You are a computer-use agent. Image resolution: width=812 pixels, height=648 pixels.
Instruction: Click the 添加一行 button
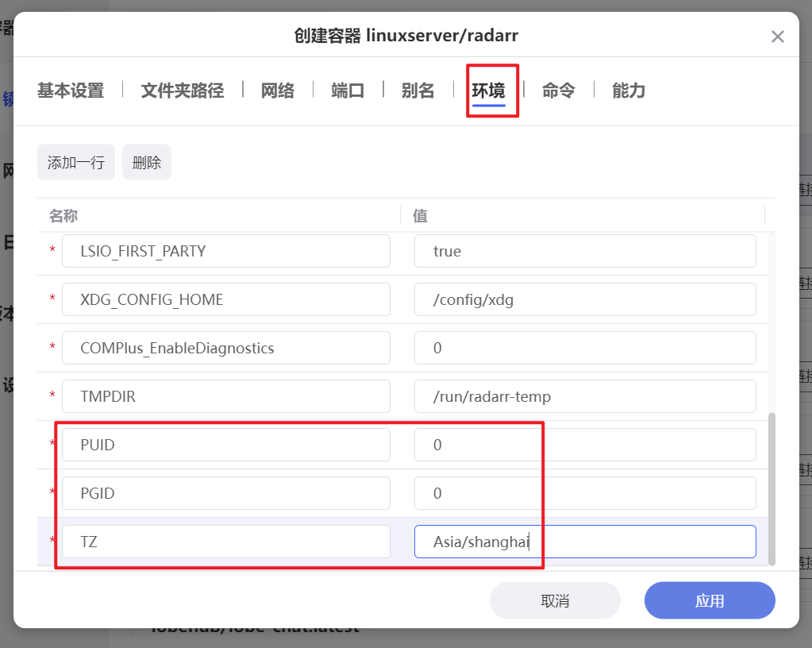(x=76, y=162)
